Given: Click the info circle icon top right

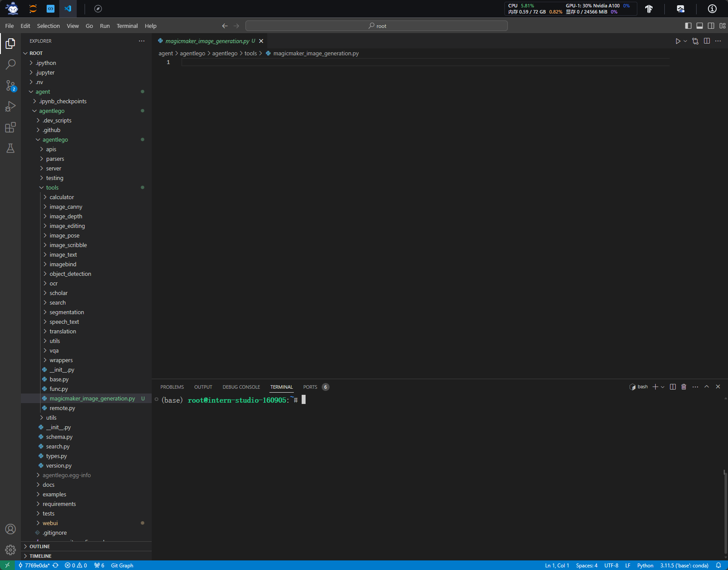Looking at the screenshot, I should pos(712,9).
